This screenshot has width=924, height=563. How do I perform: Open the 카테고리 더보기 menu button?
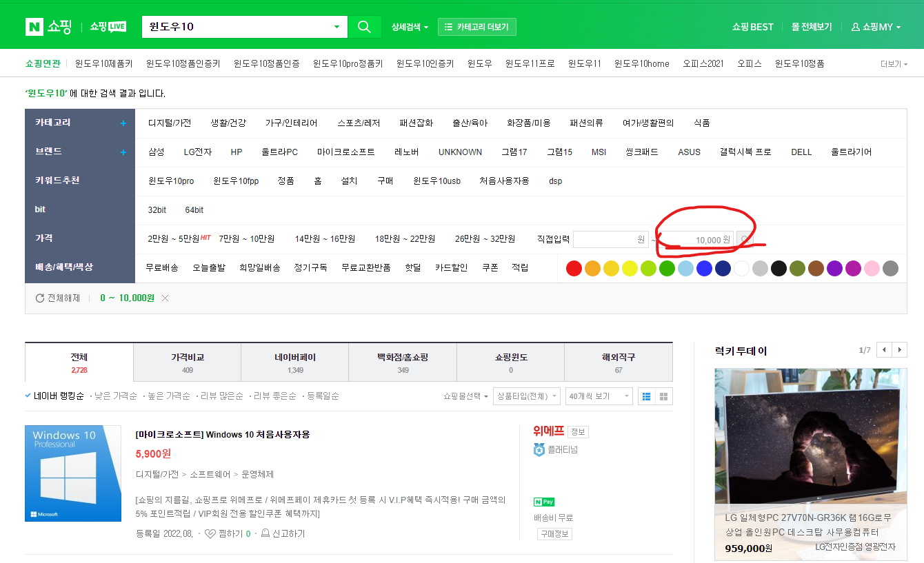click(476, 27)
